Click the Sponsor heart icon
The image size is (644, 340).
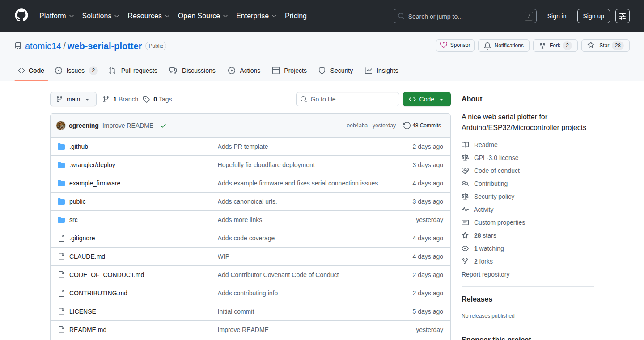[x=444, y=45]
